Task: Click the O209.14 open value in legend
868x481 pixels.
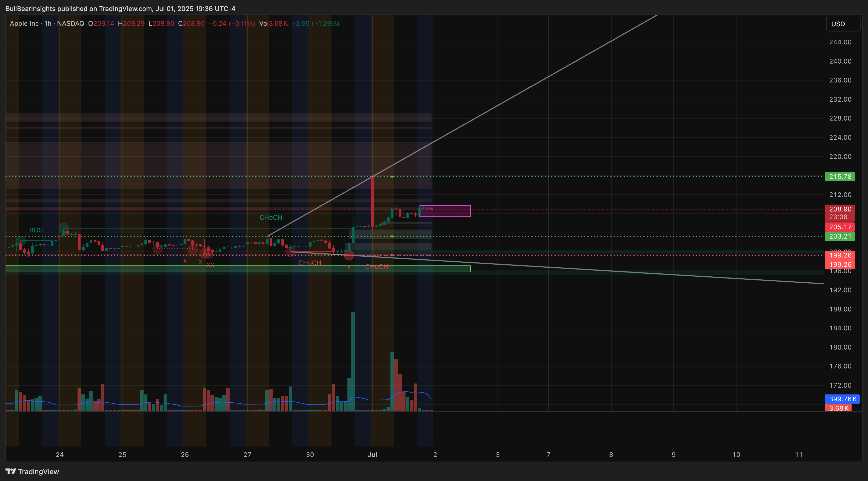Action: click(101, 24)
